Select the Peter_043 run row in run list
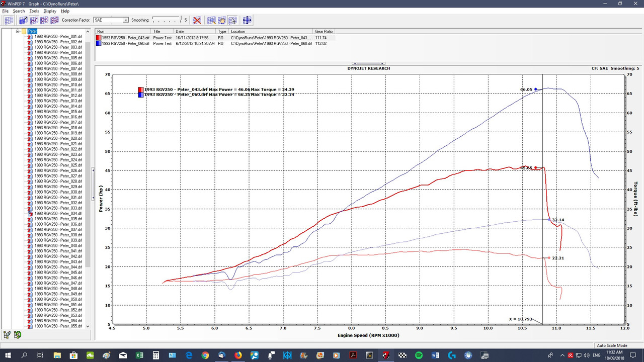This screenshot has width=644, height=362. 215,38
